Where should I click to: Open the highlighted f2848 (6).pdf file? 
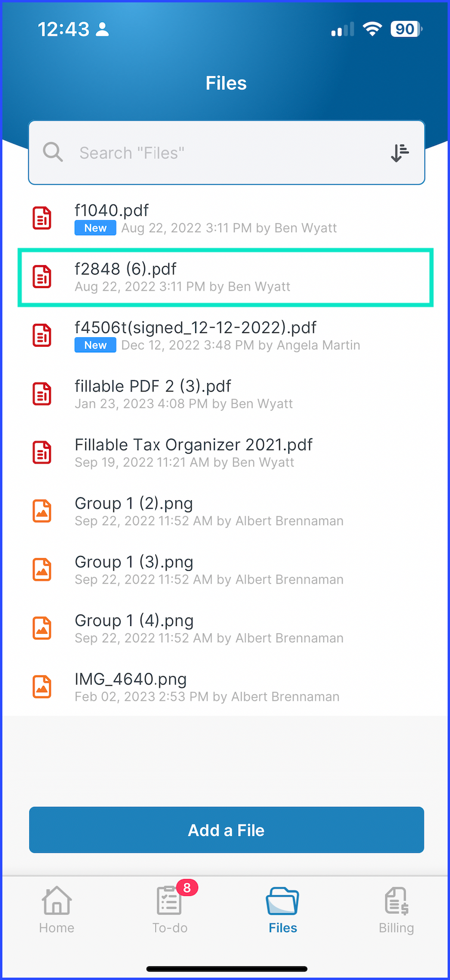coord(226,278)
